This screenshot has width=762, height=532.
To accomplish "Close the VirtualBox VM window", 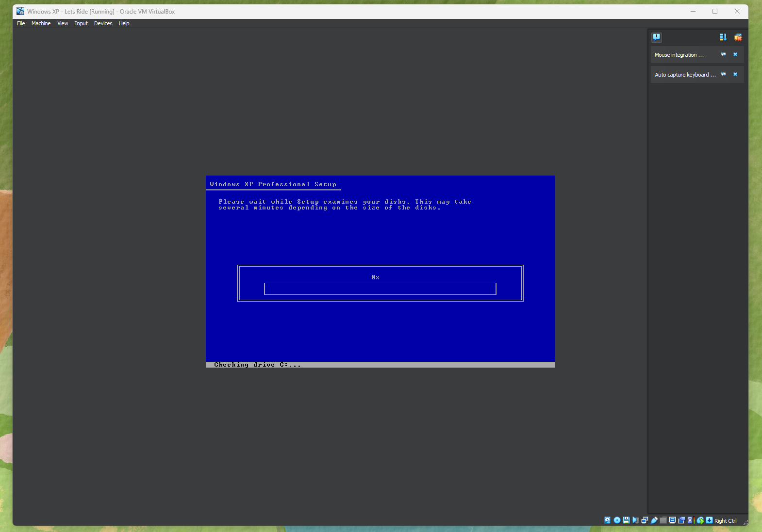I will (x=737, y=11).
